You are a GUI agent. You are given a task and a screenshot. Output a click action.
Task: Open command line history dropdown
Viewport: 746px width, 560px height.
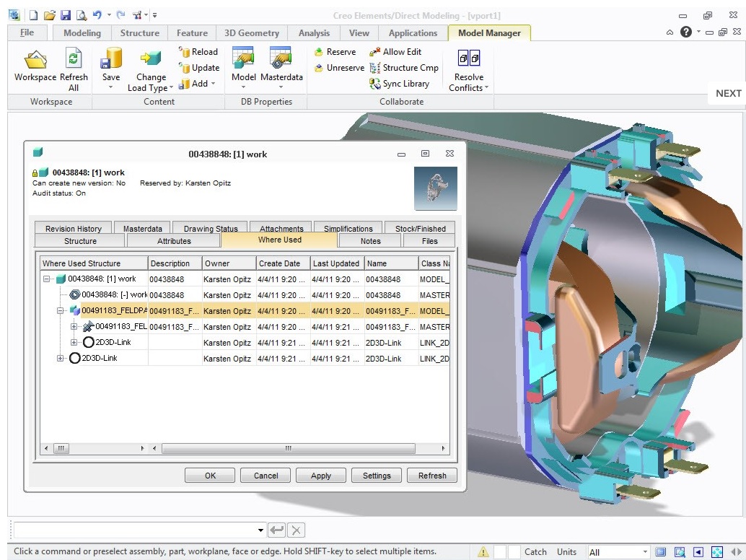coord(260,530)
